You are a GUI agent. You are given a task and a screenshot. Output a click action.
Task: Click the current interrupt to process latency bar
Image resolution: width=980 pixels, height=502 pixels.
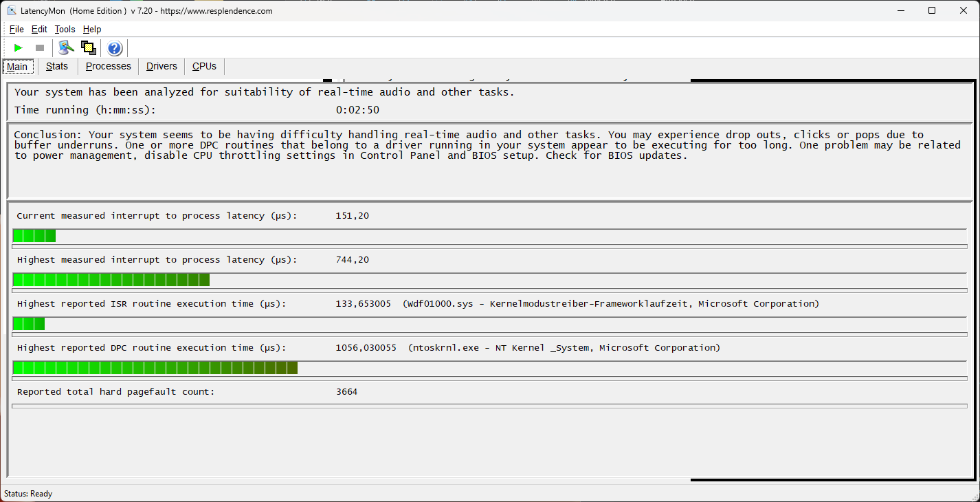pos(489,236)
